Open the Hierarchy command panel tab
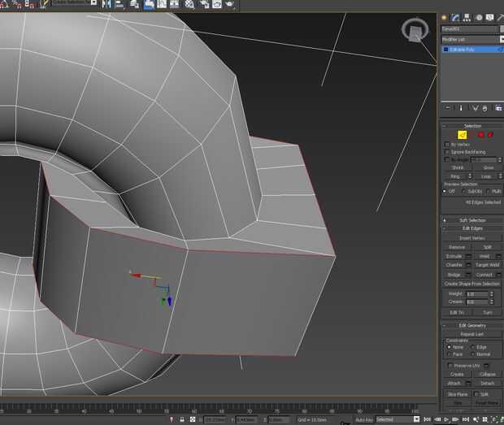This screenshot has width=504, height=425. coord(466,17)
